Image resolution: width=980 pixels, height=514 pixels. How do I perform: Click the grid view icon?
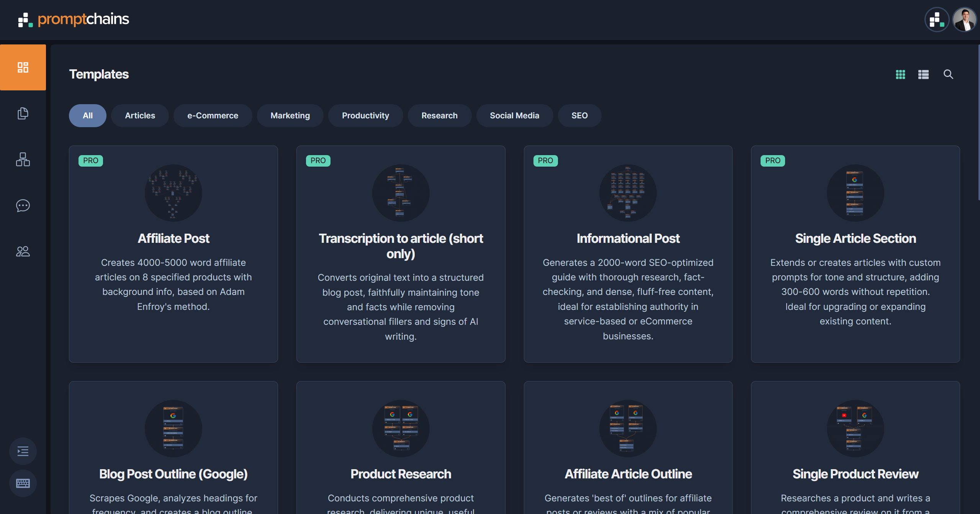coord(901,74)
